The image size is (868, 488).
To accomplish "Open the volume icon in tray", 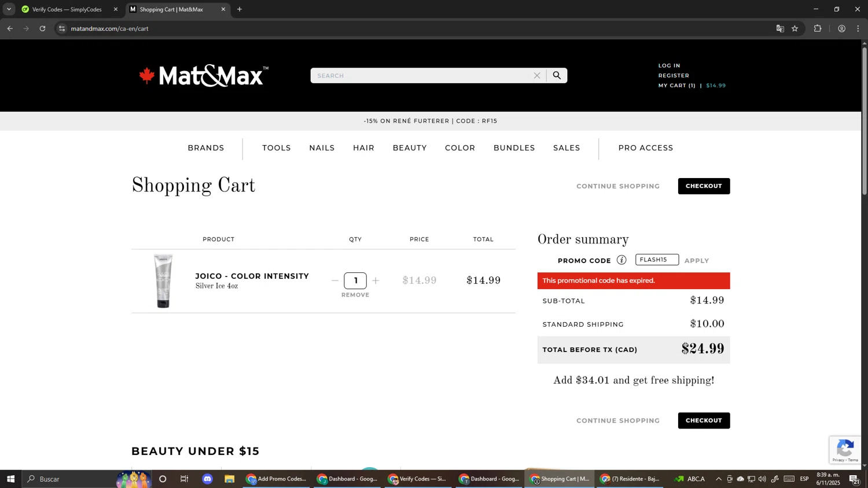I will (x=762, y=479).
